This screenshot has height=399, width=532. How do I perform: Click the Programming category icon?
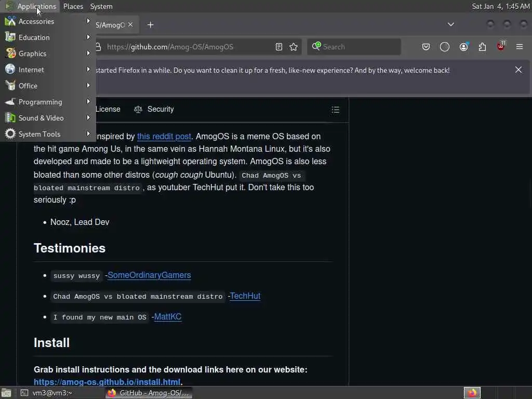click(10, 101)
